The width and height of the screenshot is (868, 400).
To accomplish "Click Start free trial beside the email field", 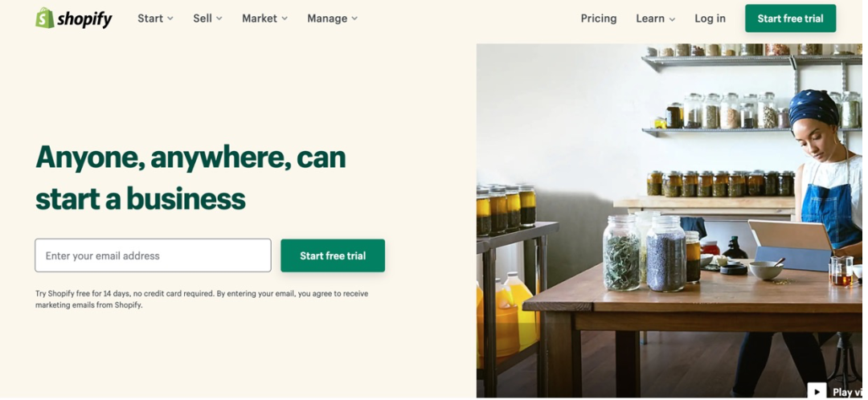I will coord(333,255).
